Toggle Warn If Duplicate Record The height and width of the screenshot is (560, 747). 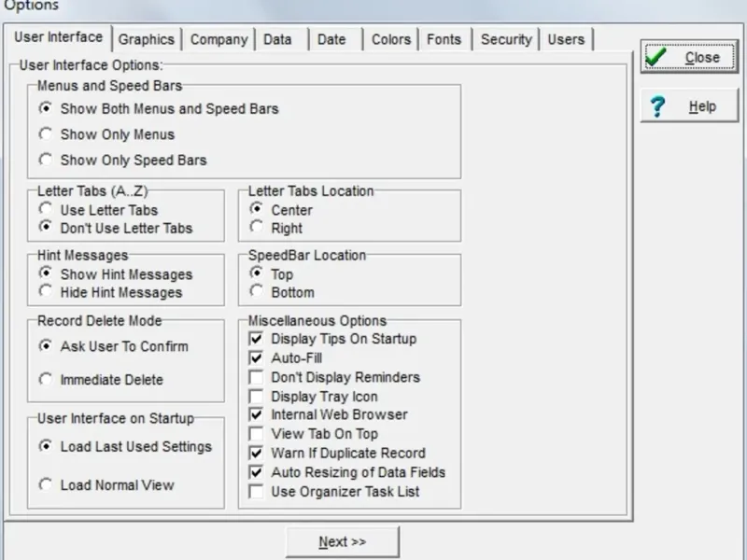256,453
